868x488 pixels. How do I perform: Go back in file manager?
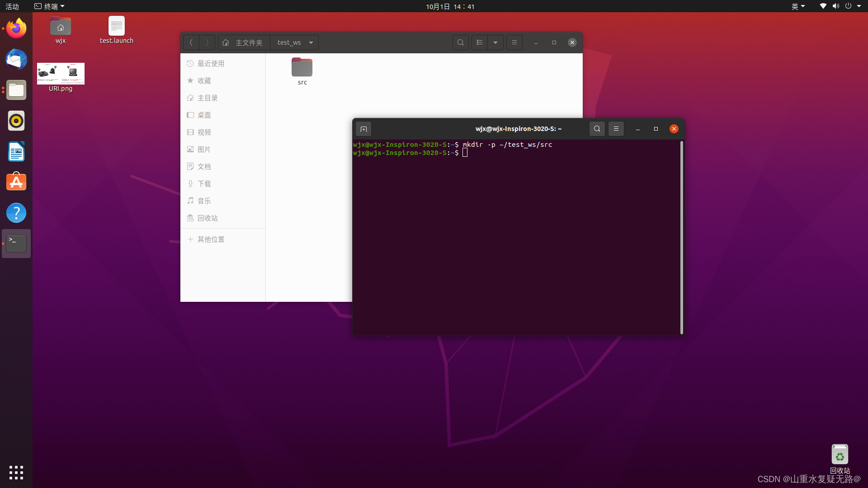(191, 42)
